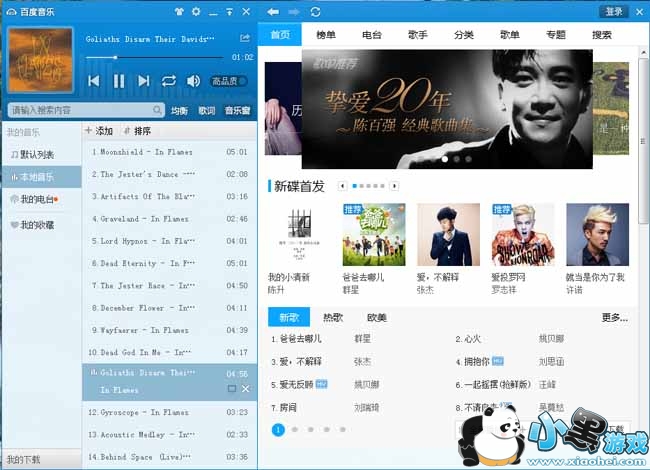Mute with the speaker volume icon
Viewport: 650px width, 470px height.
193,81
